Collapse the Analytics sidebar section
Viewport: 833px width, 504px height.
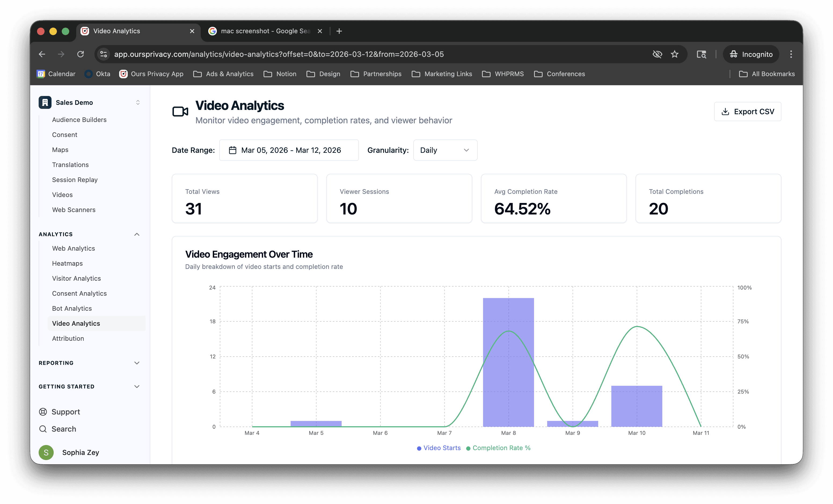[137, 234]
